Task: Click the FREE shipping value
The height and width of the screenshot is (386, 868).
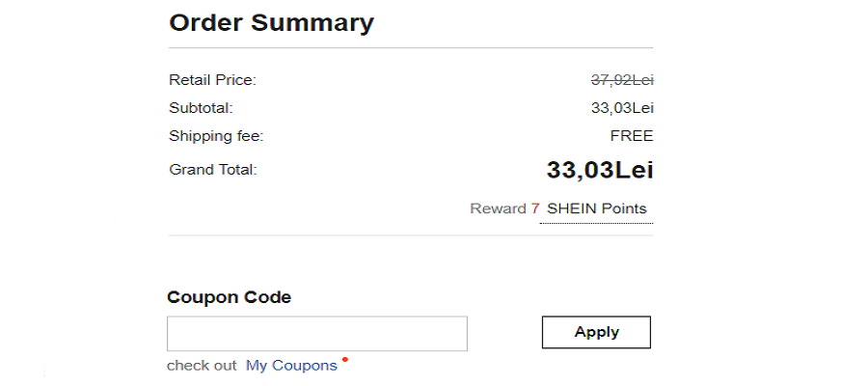Action: click(x=632, y=136)
